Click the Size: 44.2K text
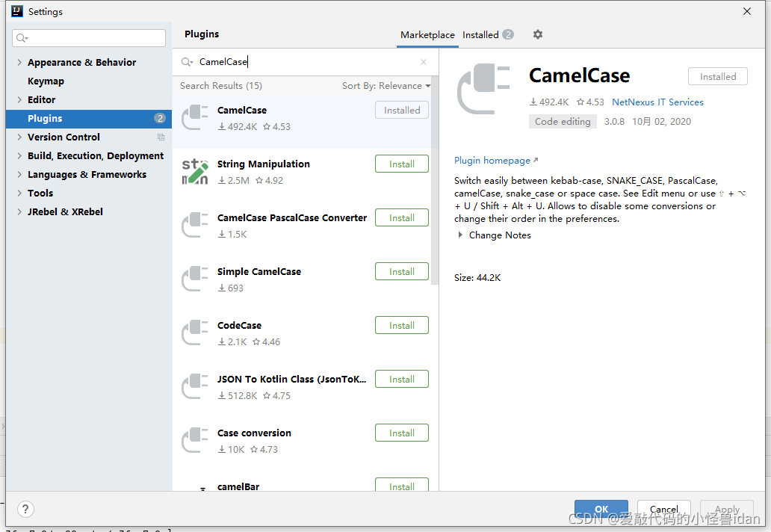The height and width of the screenshot is (532, 771). pyautogui.click(x=477, y=278)
